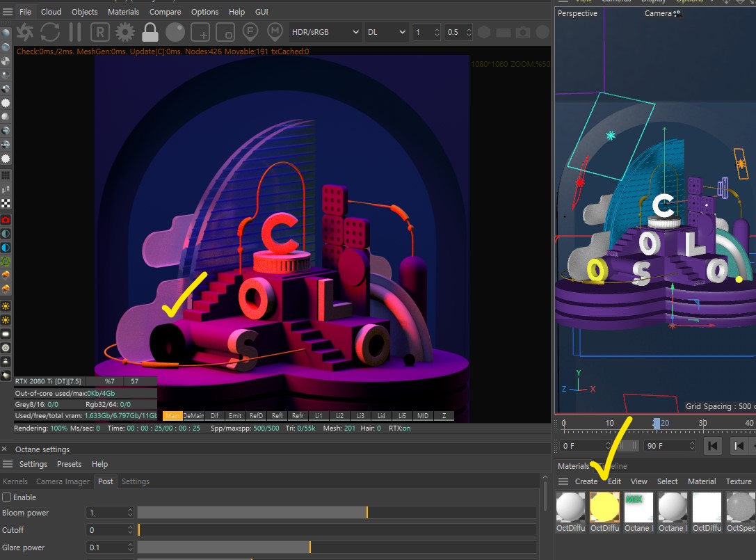Adjust the Bloom power slider

pos(337,512)
